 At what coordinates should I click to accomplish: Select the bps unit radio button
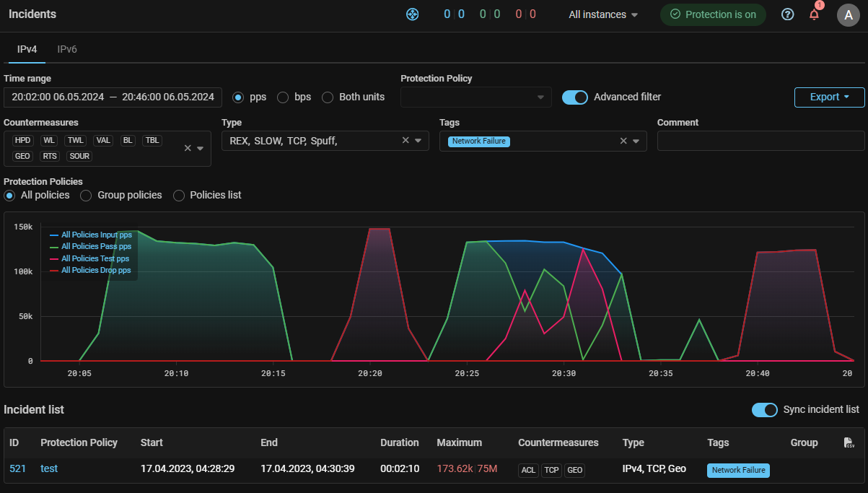[283, 97]
